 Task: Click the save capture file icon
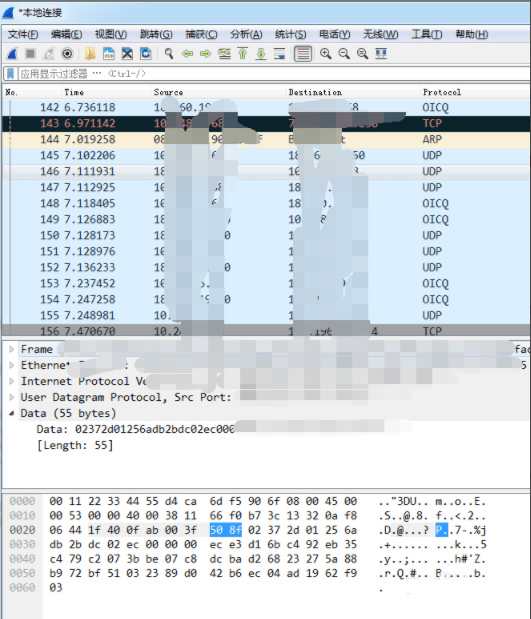pos(109,54)
